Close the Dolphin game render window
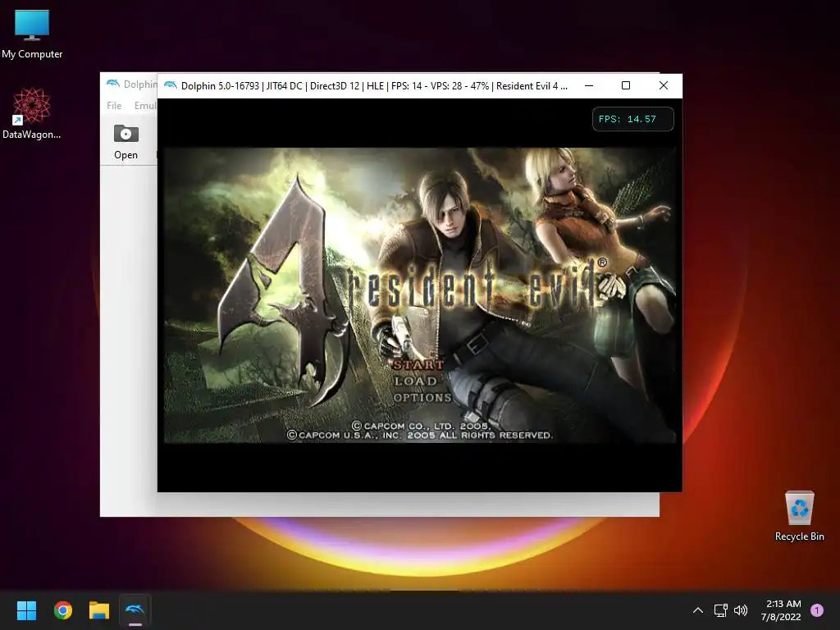The height and width of the screenshot is (630, 840). [x=663, y=85]
